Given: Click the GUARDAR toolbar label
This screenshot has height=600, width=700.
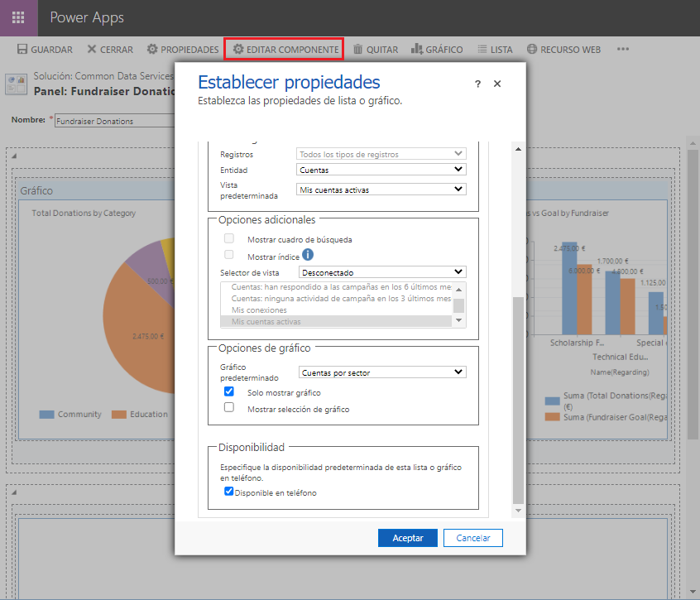Looking at the screenshot, I should coord(51,50).
